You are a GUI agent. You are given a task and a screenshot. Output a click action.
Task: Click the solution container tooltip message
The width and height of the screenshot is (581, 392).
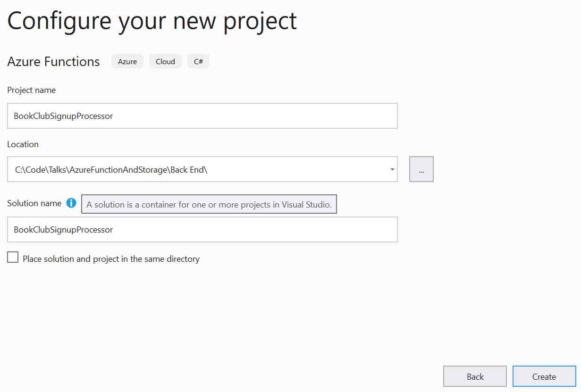[209, 204]
